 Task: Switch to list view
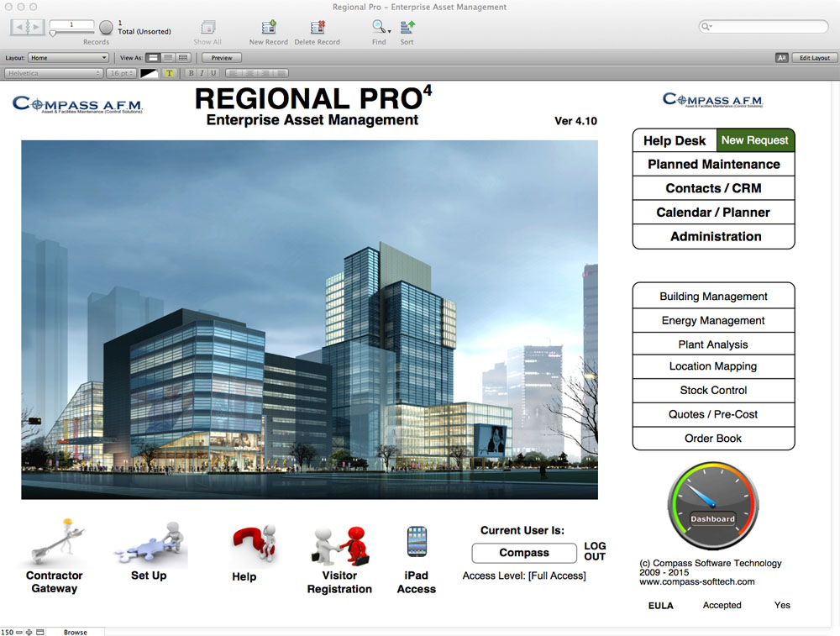coord(168,58)
